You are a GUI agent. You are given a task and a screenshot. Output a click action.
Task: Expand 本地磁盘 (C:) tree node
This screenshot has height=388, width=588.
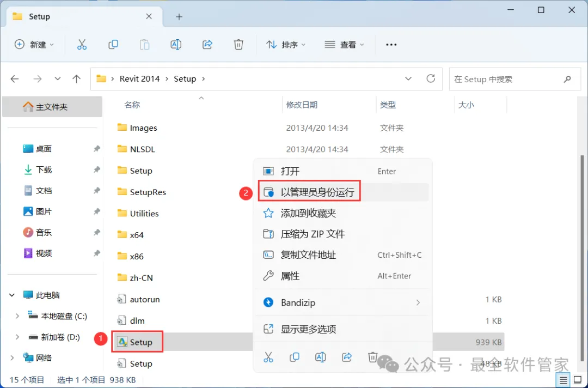tap(17, 316)
